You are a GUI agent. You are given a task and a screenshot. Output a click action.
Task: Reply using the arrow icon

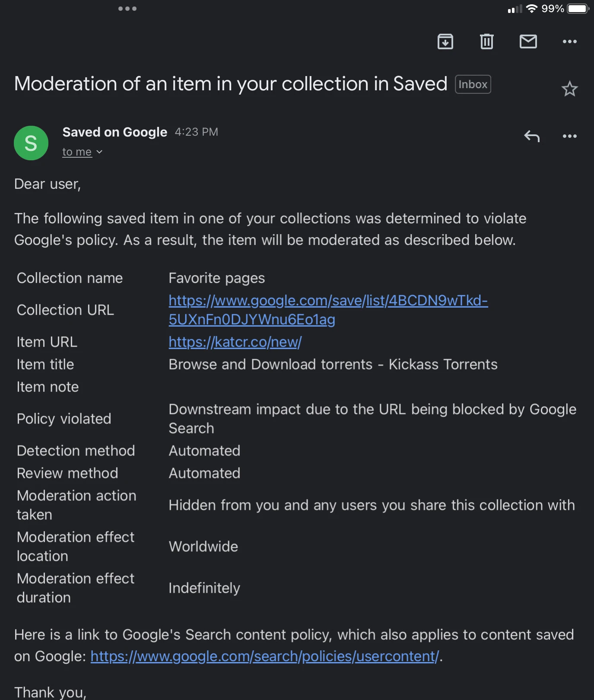(532, 137)
